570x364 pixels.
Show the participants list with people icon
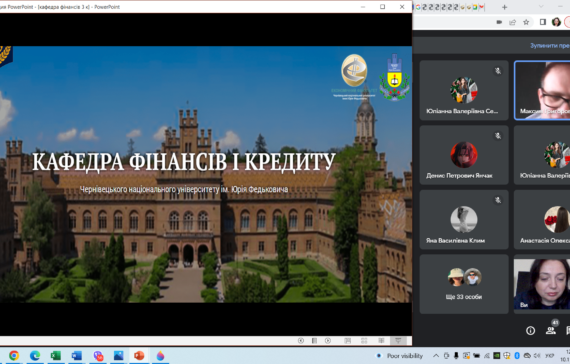point(551,330)
